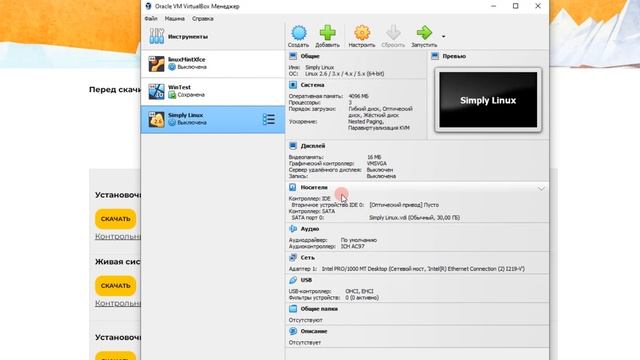Click the Система section header icon
This screenshot has width=640, height=360.
pos(293,85)
